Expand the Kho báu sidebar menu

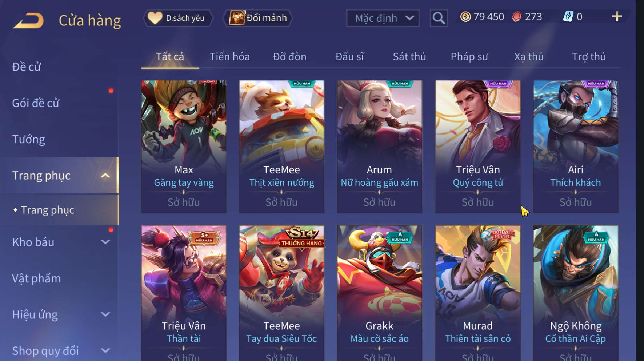tap(105, 242)
